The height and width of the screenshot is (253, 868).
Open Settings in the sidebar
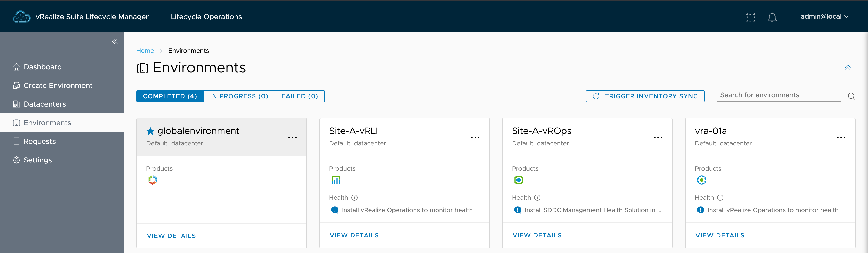[x=62, y=160]
